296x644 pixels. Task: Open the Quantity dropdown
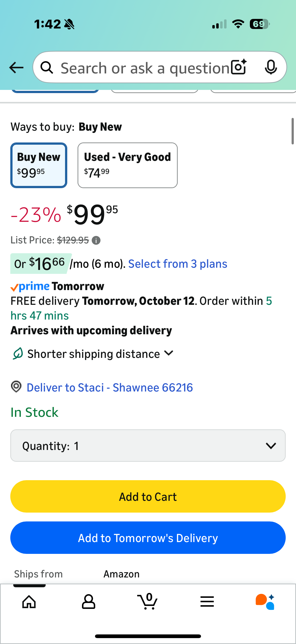148,446
